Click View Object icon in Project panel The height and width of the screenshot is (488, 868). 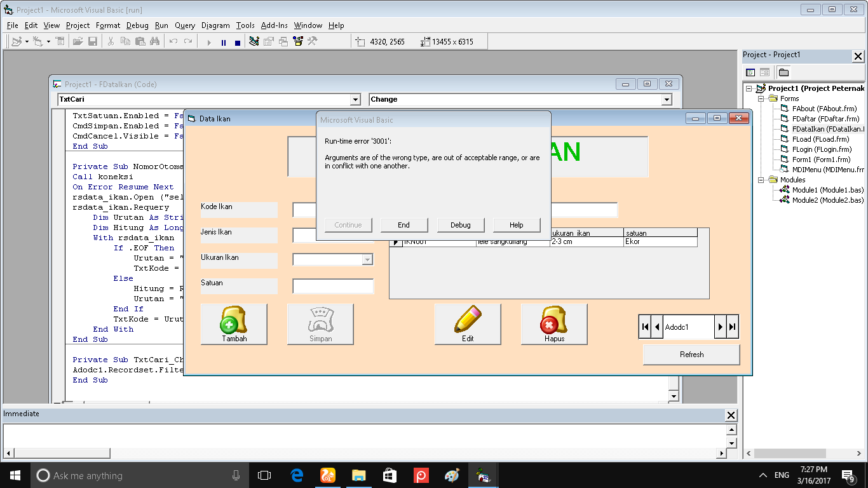[764, 72]
